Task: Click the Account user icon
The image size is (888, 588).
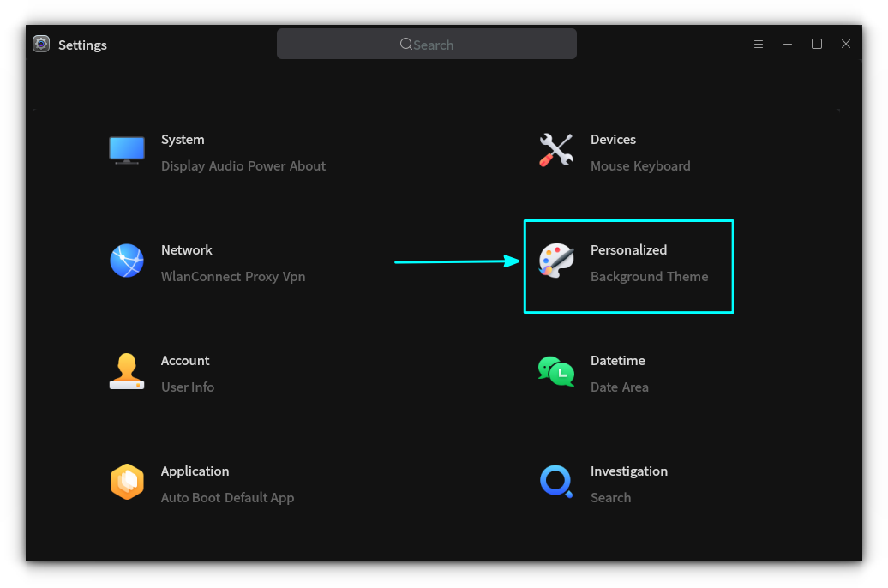Action: point(127,370)
